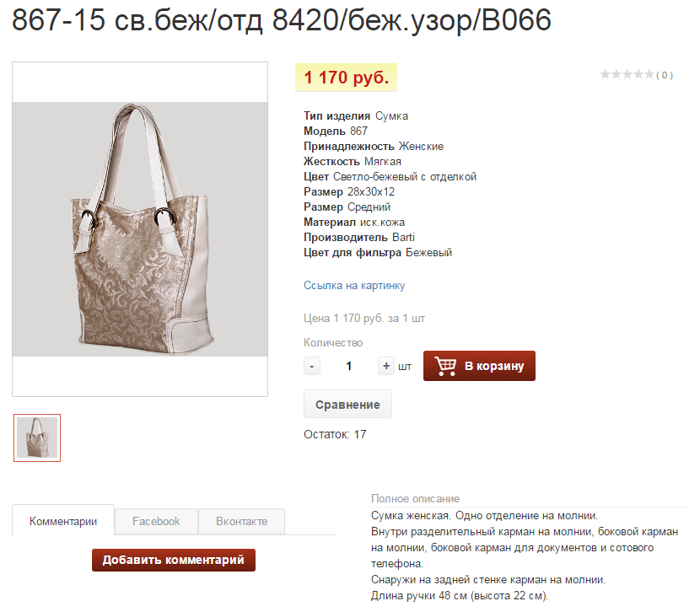Click the quantity input field showing 1
The width and height of the screenshot is (700, 612).
(x=348, y=366)
